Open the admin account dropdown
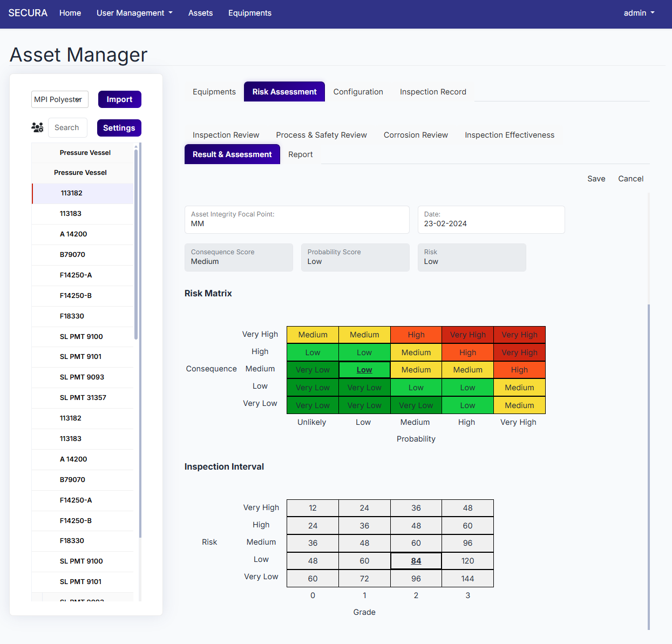 639,13
